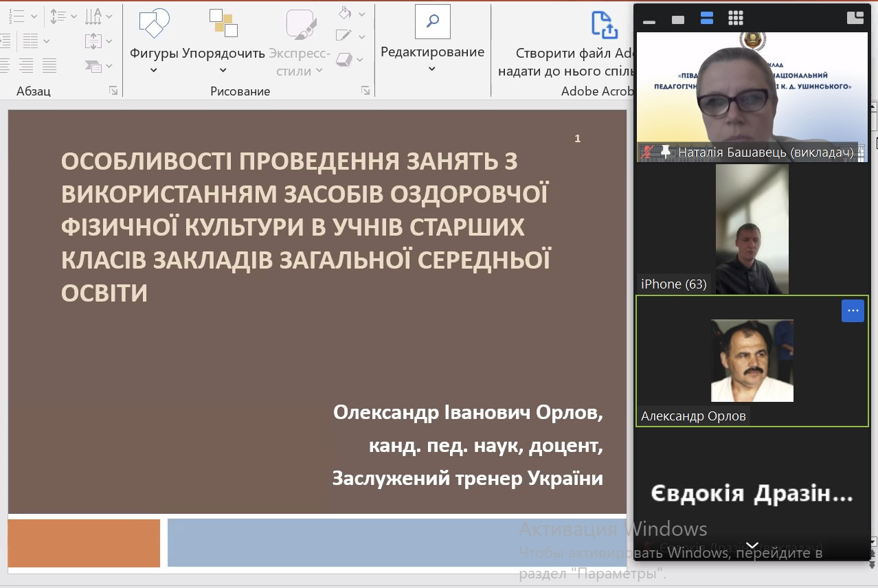Select the Євдокія Дразін participant tile
Image resolution: width=878 pixels, height=588 pixels.
[x=752, y=493]
